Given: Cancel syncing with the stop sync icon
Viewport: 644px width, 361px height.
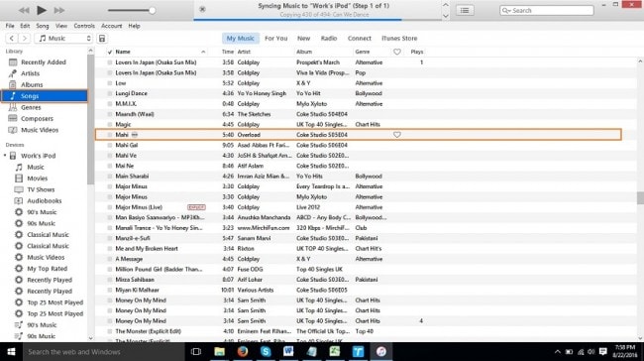Looking at the screenshot, I should [x=202, y=9].
